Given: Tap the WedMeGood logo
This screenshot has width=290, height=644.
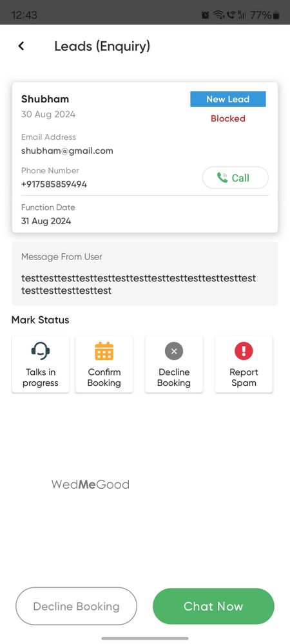Looking at the screenshot, I should [90, 485].
